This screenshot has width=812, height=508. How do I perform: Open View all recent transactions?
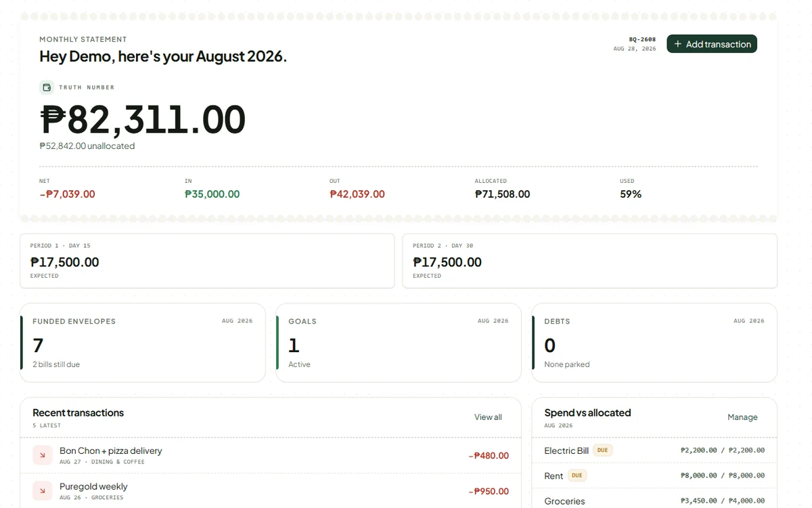488,417
